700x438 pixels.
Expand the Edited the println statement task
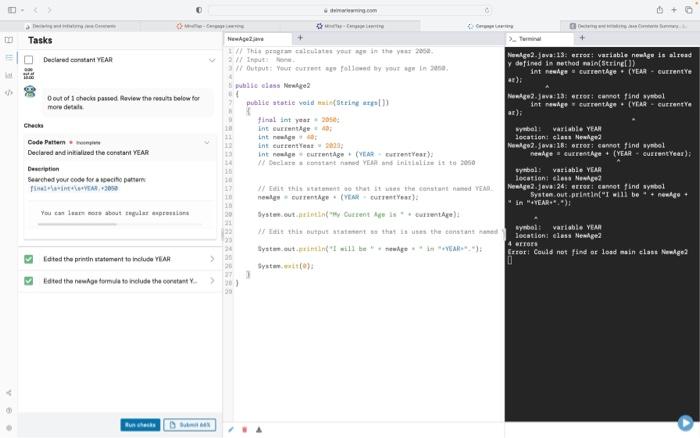point(212,259)
